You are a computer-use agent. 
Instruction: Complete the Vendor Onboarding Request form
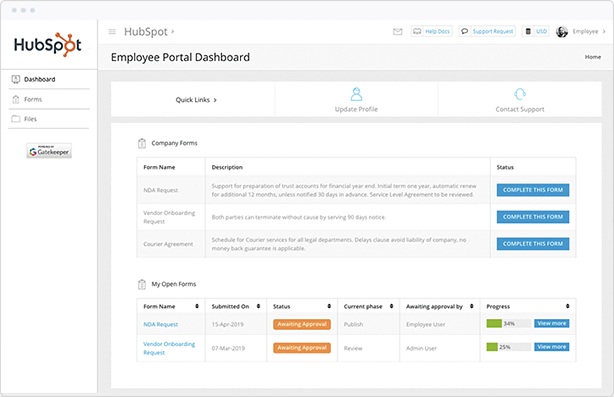(x=533, y=217)
